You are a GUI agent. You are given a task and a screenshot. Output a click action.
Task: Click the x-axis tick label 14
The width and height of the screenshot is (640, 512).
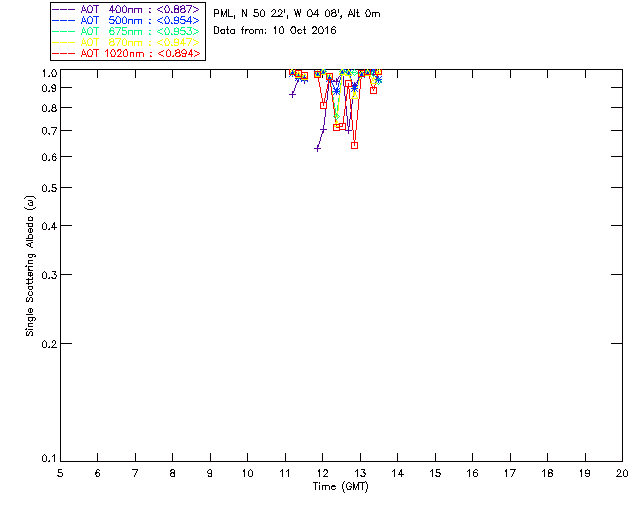coord(398,474)
